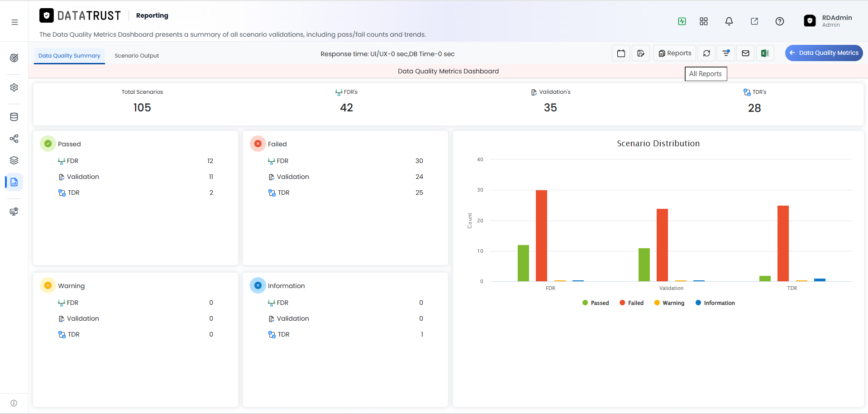
Task: Click the calendar date picker icon
Action: pos(621,53)
